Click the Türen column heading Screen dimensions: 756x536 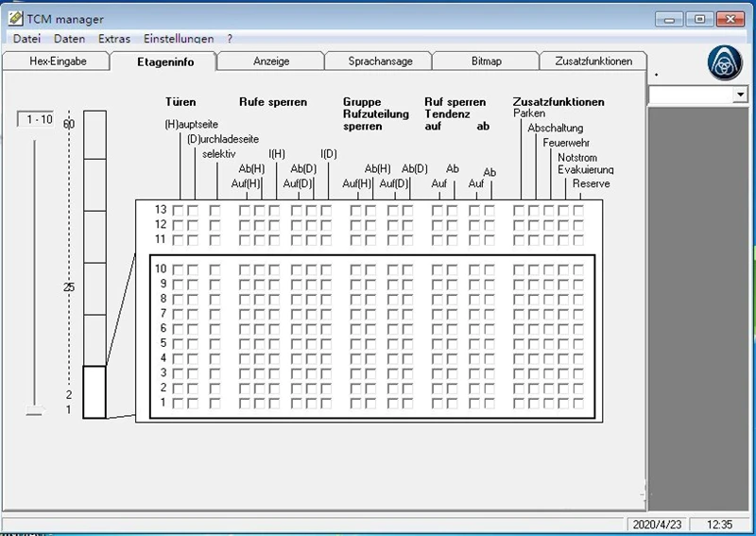[x=180, y=102]
